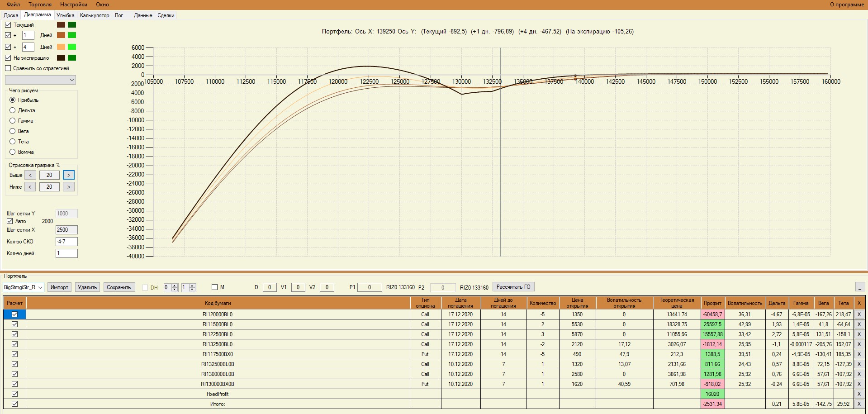This screenshot has width=868, height=414.
Task: Open the Настройки menu
Action: click(74, 5)
